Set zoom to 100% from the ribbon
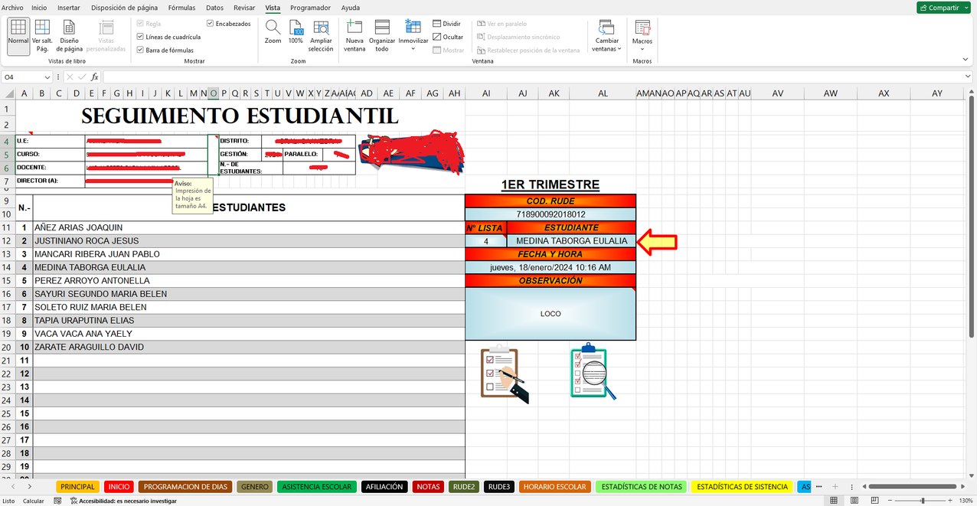The height and width of the screenshot is (506, 980). [296, 32]
